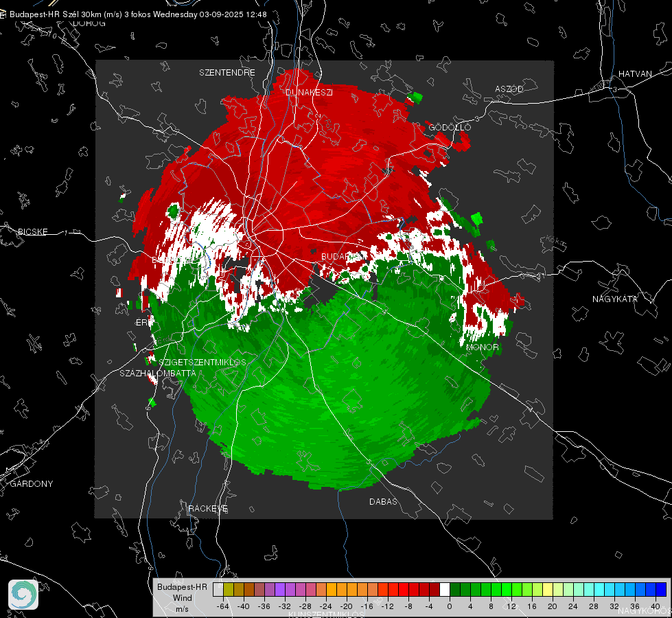This screenshot has height=618, width=672.
Task: Click the NAGYKÁTA town label
Action: [615, 299]
